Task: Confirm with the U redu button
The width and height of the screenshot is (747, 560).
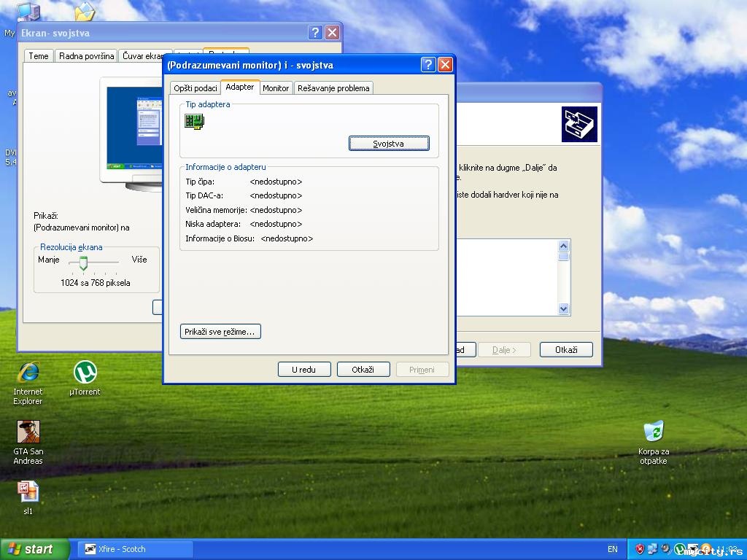Action: pyautogui.click(x=303, y=370)
